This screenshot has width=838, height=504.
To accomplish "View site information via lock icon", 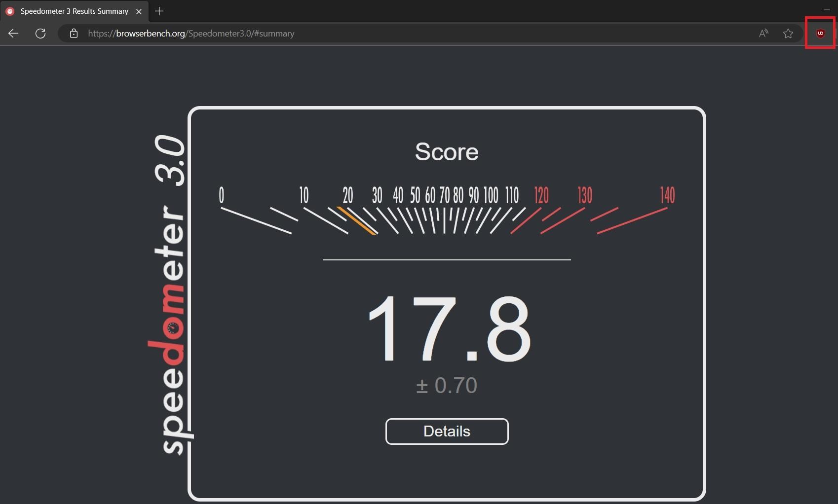I will (74, 34).
